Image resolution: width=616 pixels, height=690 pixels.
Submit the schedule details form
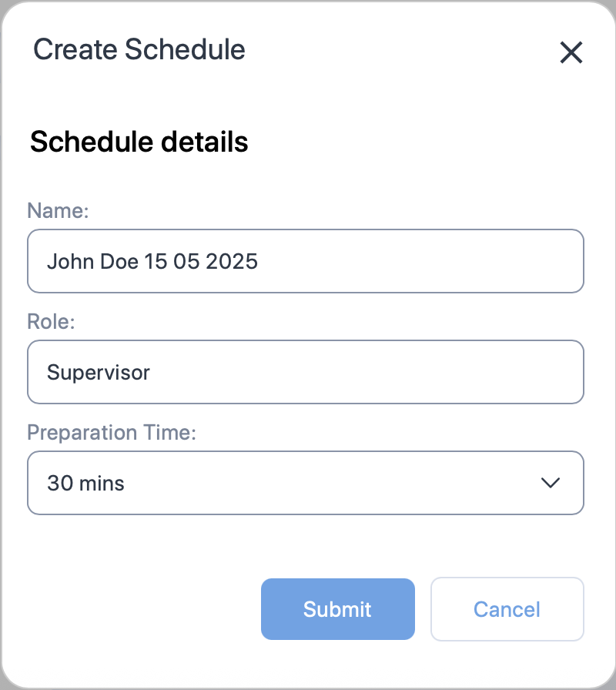click(x=337, y=609)
